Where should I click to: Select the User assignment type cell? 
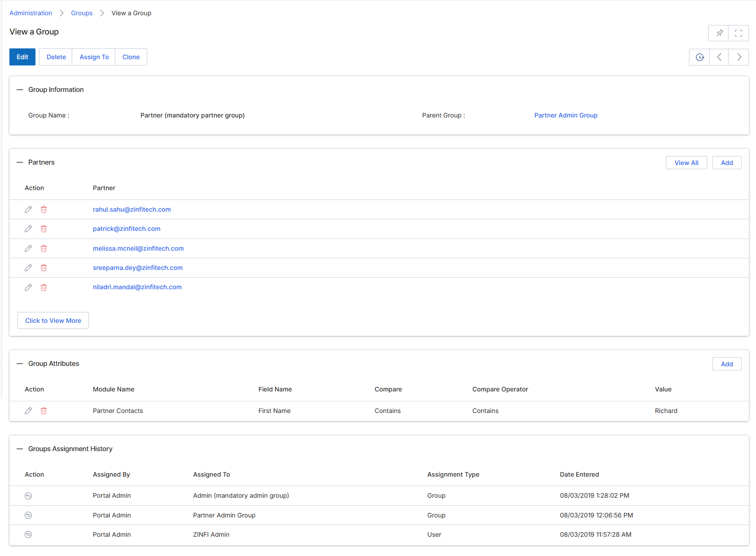[434, 534]
